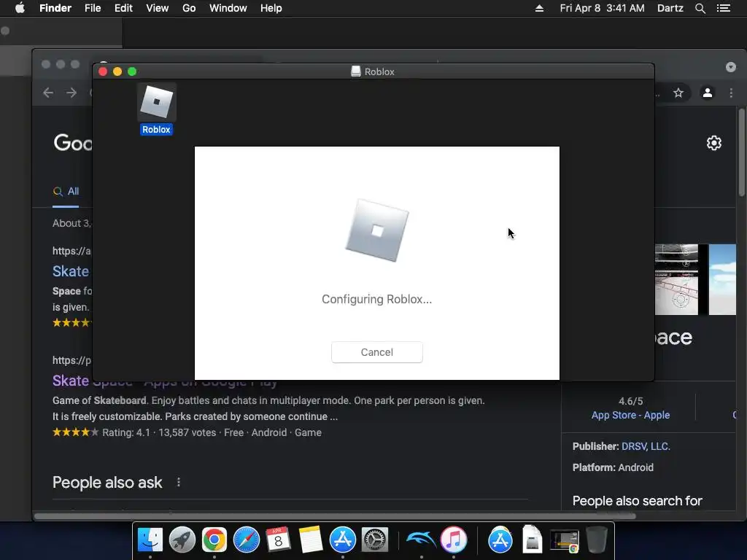Open System Preferences gear in Dock
Image resolution: width=747 pixels, height=560 pixels.
375,540
